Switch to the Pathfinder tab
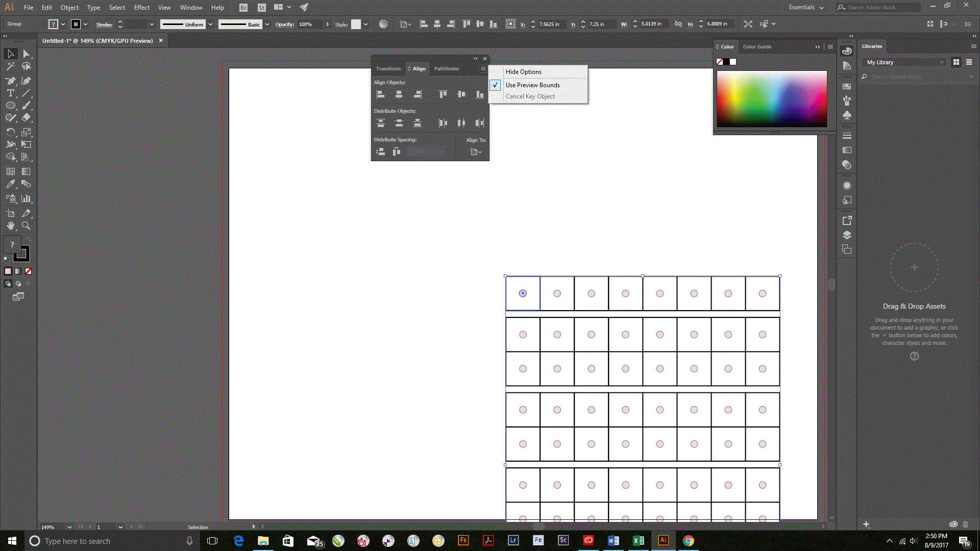Viewport: 980px width, 551px height. [446, 68]
